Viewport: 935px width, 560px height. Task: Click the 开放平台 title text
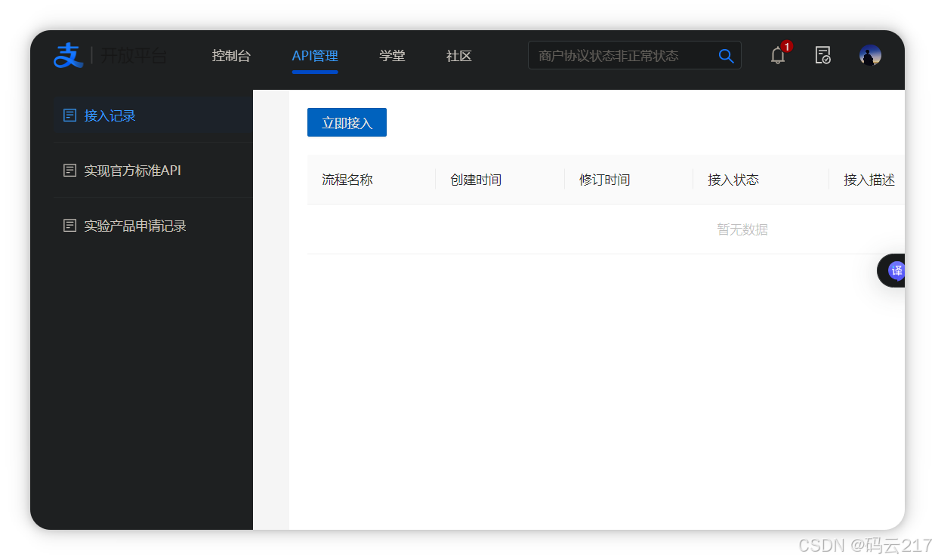134,56
